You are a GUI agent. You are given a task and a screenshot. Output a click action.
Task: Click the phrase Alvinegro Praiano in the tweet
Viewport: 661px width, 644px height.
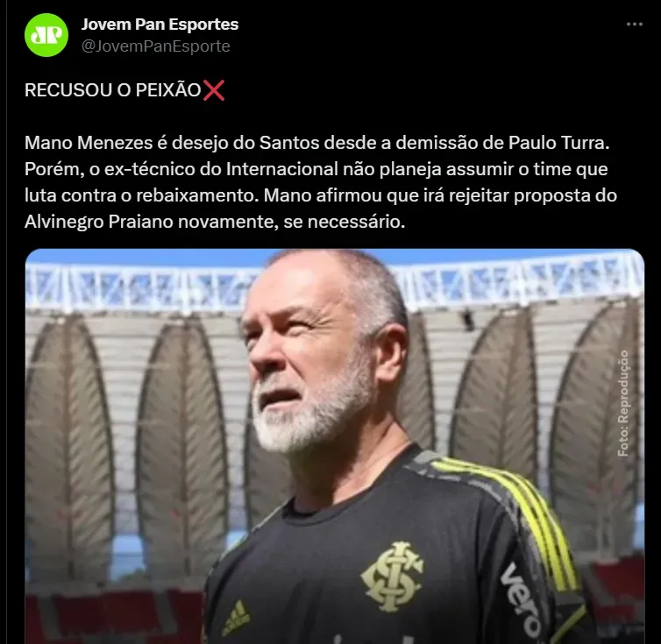coord(99,222)
